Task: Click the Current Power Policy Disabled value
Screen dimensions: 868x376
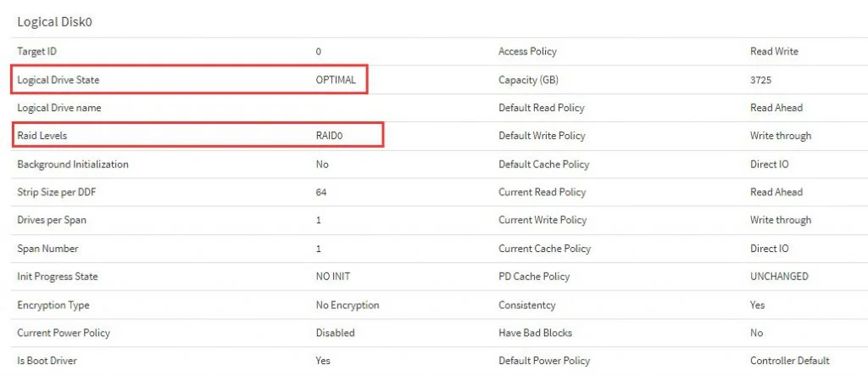Action: coord(335,333)
